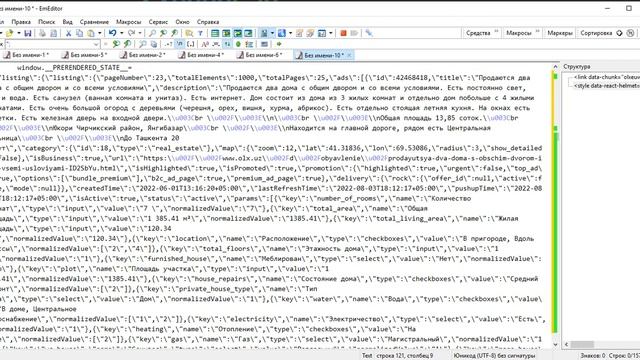This screenshot has width=640, height=360.
Task: Select the <style data-react-helmet row in Структура
Action: click(607, 86)
